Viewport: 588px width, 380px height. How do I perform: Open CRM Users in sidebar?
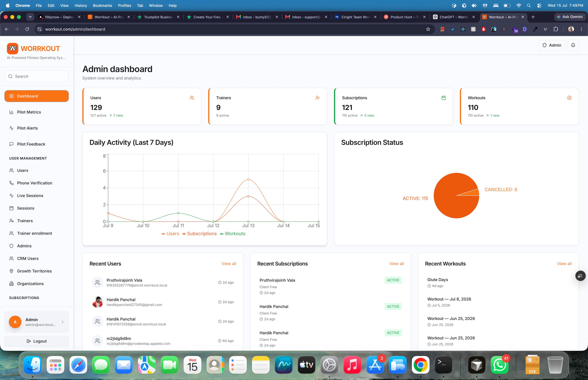(x=36, y=258)
